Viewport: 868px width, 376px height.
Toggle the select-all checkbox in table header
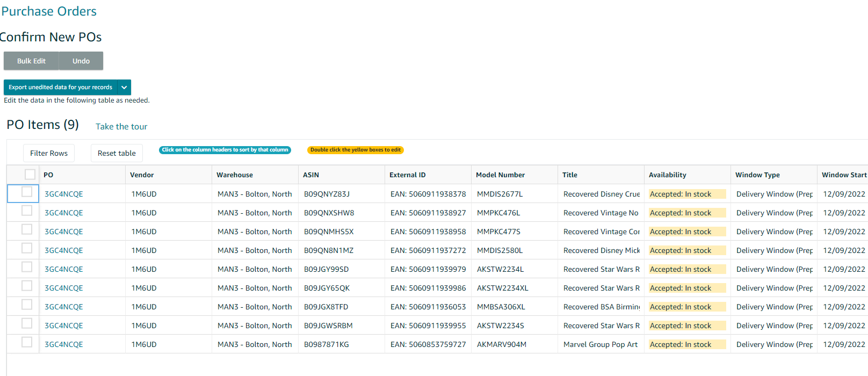pos(30,175)
